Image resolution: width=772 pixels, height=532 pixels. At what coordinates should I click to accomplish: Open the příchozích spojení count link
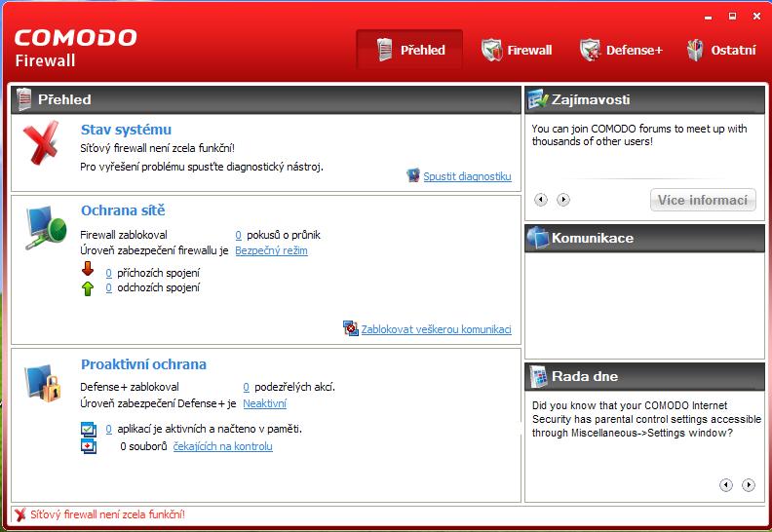pos(109,273)
